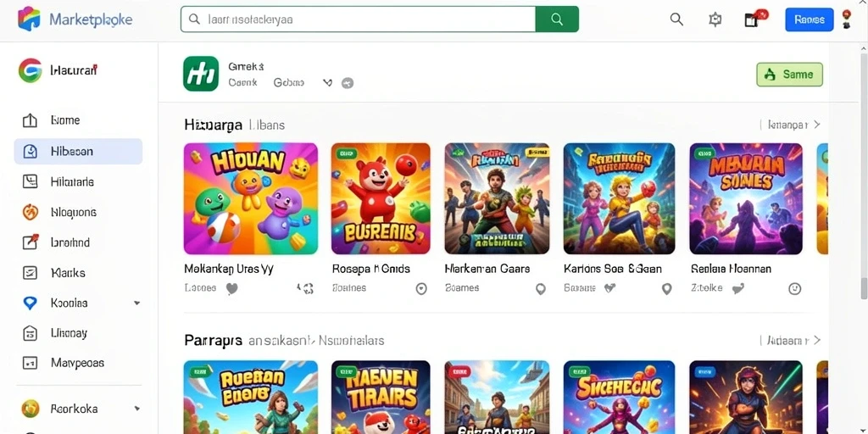Viewport: 868px width, 434px height.
Task: Click the colorful G icon beside Hlacucan
Action: (30, 70)
